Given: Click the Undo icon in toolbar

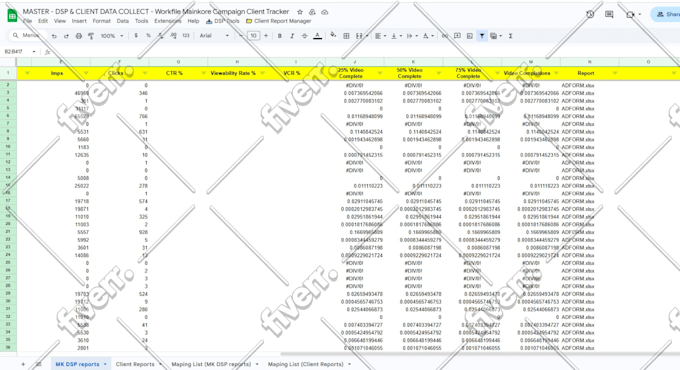Looking at the screenshot, I should [54, 36].
